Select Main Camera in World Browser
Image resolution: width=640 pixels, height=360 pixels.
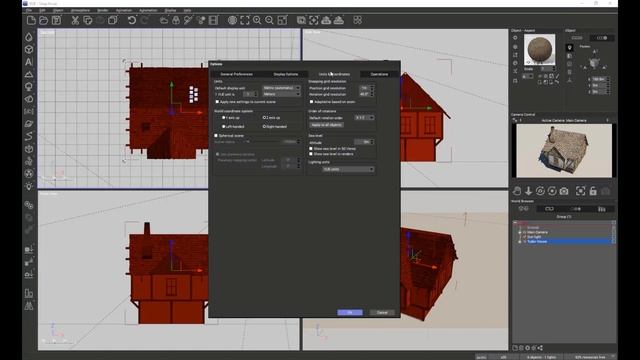[538, 232]
